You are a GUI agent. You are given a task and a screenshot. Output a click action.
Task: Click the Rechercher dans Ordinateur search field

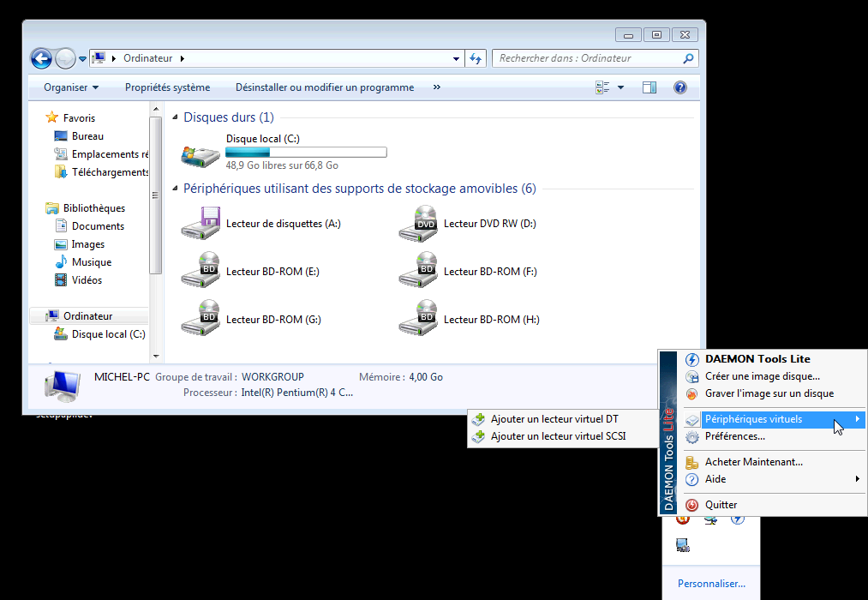click(588, 58)
